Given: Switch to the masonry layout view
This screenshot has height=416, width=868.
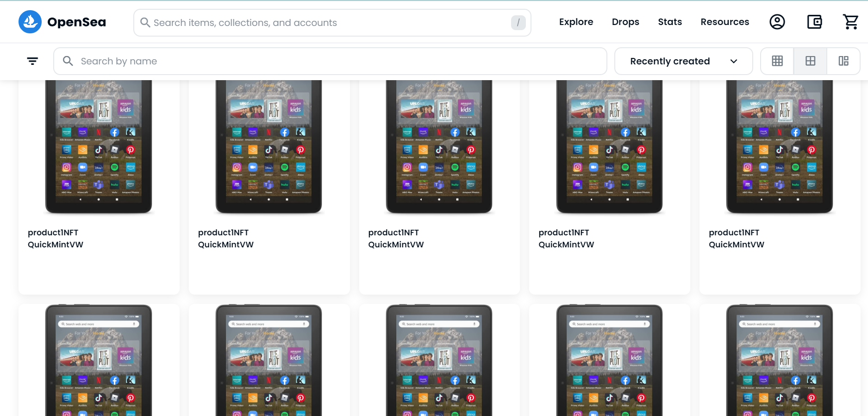Looking at the screenshot, I should tap(843, 61).
